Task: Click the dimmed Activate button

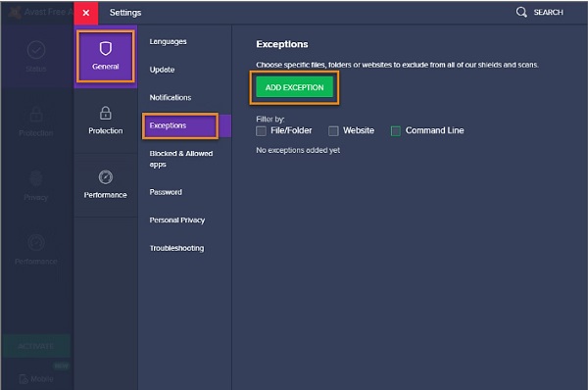Action: pyautogui.click(x=36, y=346)
